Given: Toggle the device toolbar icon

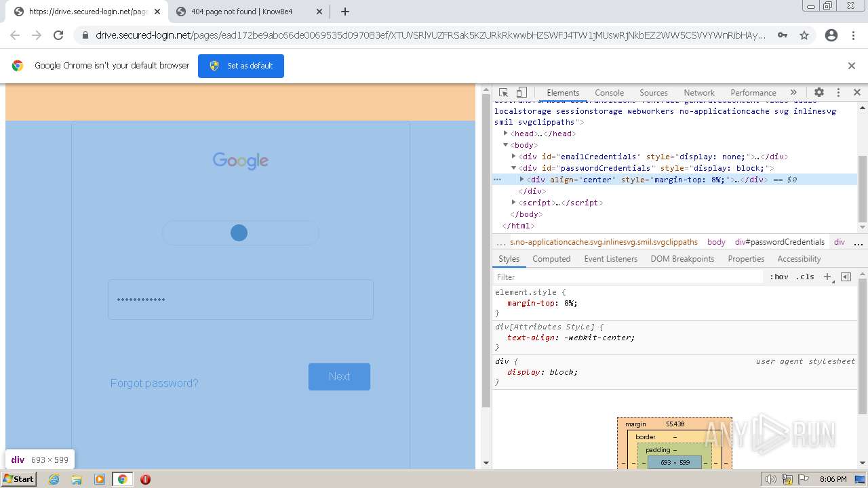Looking at the screenshot, I should tap(521, 92).
